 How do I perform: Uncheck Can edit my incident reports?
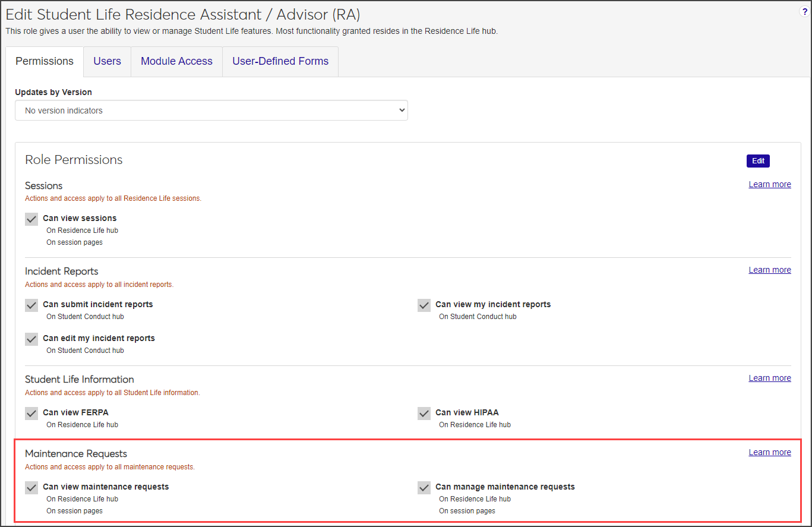(x=32, y=339)
